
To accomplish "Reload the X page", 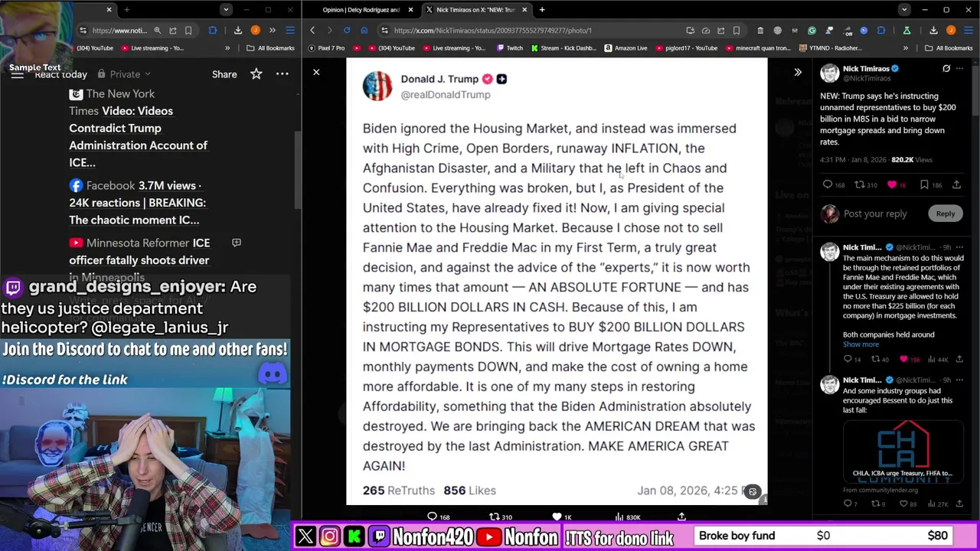I will (347, 31).
